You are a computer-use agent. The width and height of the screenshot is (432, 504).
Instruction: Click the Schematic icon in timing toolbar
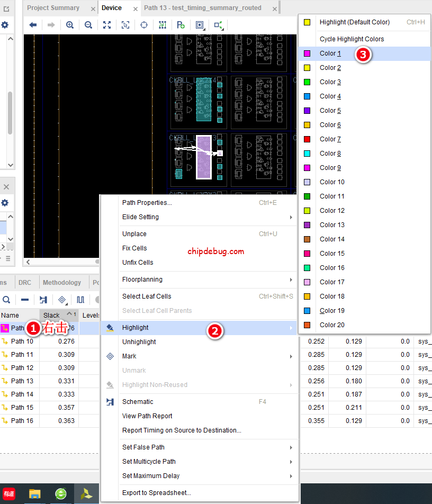(x=43, y=300)
